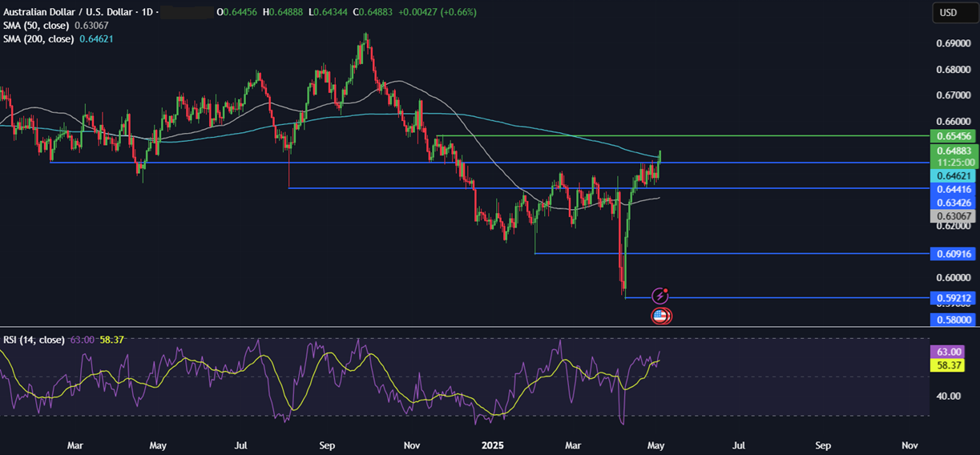
Task: Click the grey 0.63067 price axis tag
Action: tap(953, 216)
